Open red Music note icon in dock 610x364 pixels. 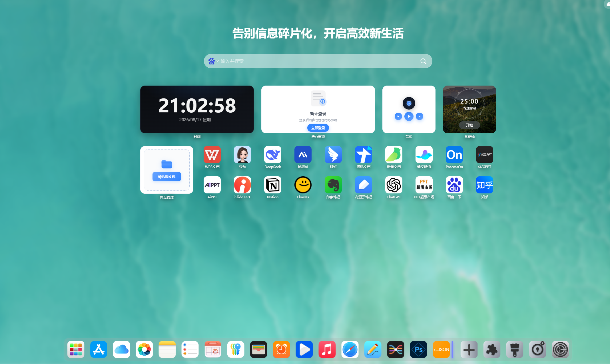327,349
